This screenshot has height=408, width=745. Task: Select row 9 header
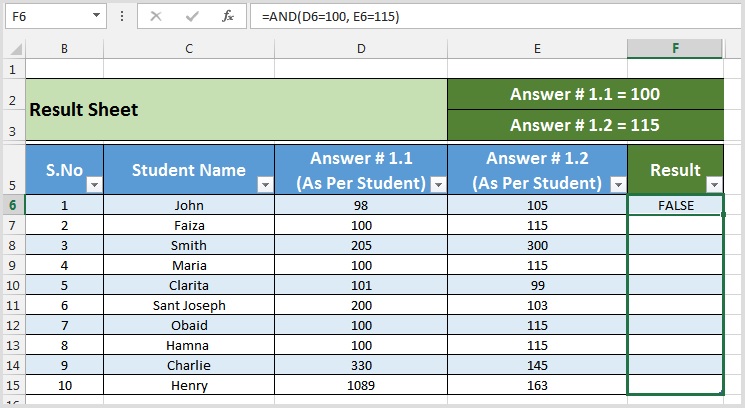[13, 265]
